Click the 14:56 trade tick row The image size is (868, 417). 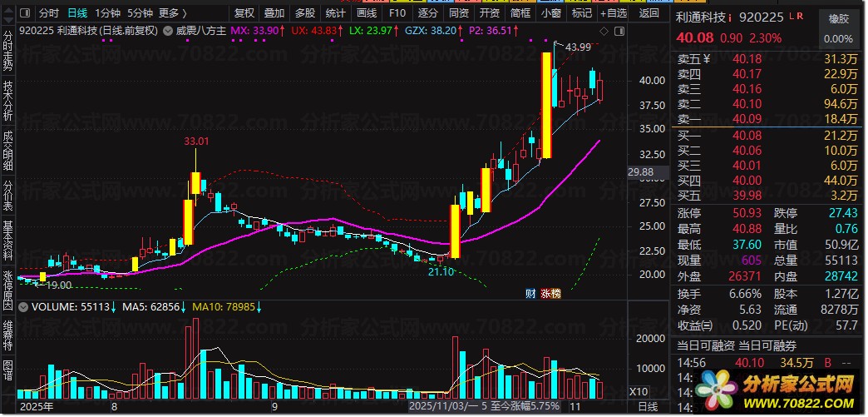pos(767,363)
